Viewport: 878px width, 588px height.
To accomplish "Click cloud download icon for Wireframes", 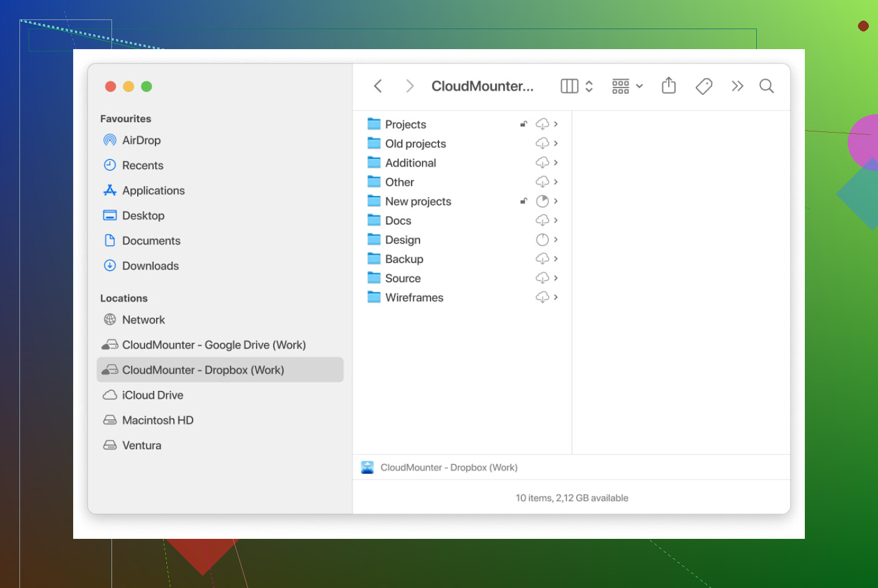I will coord(542,297).
